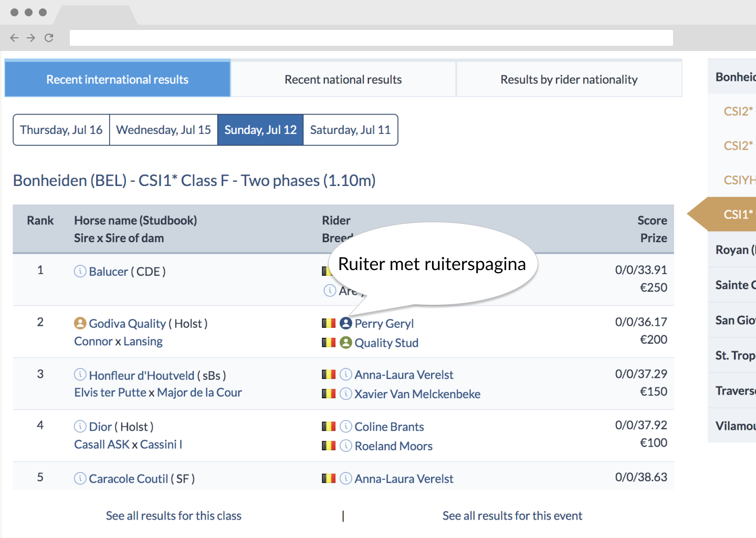Select the Saturday, Jul 11 date
The height and width of the screenshot is (538, 756).
(350, 130)
